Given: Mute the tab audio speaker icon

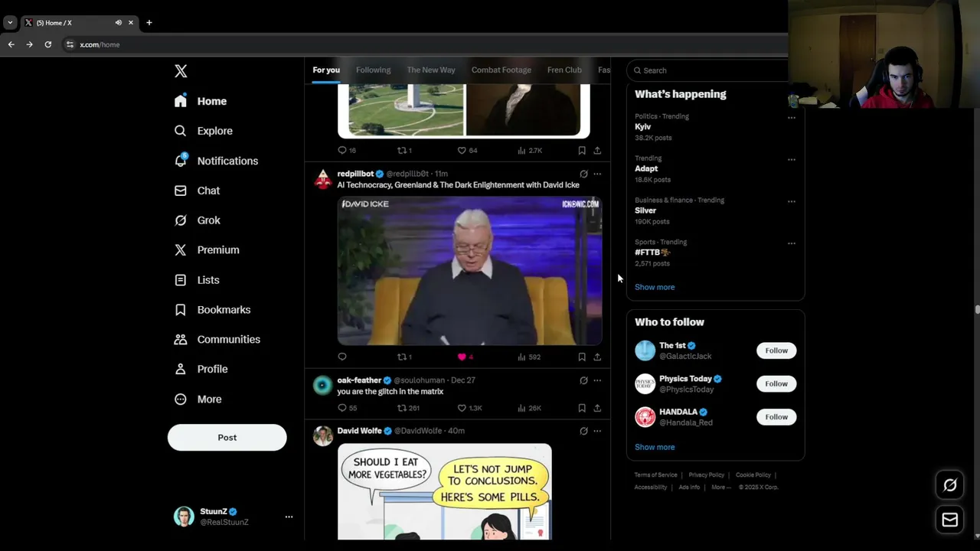Looking at the screenshot, I should tap(118, 23).
